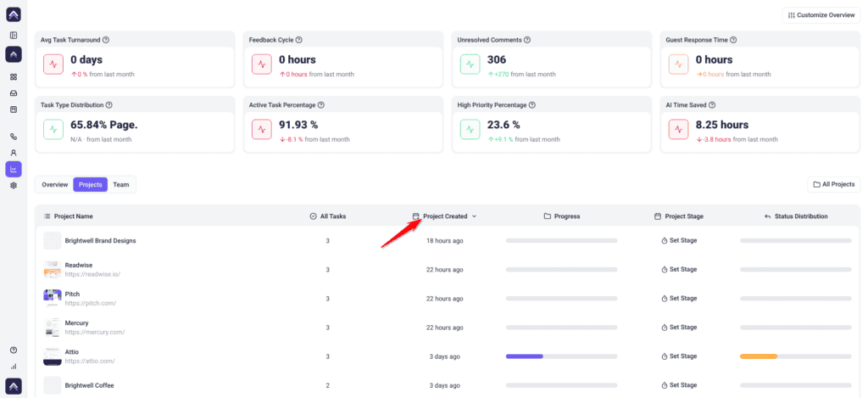The height and width of the screenshot is (398, 868).
Task: Click the Customize Overview button
Action: 821,15
